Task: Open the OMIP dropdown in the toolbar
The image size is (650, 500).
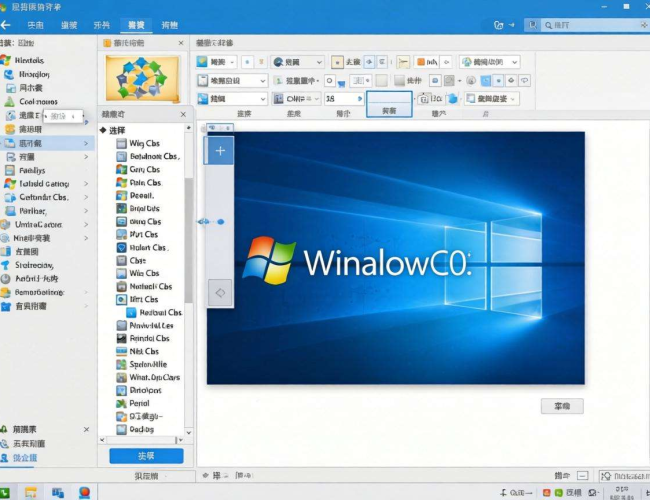Action: pyautogui.click(x=296, y=99)
